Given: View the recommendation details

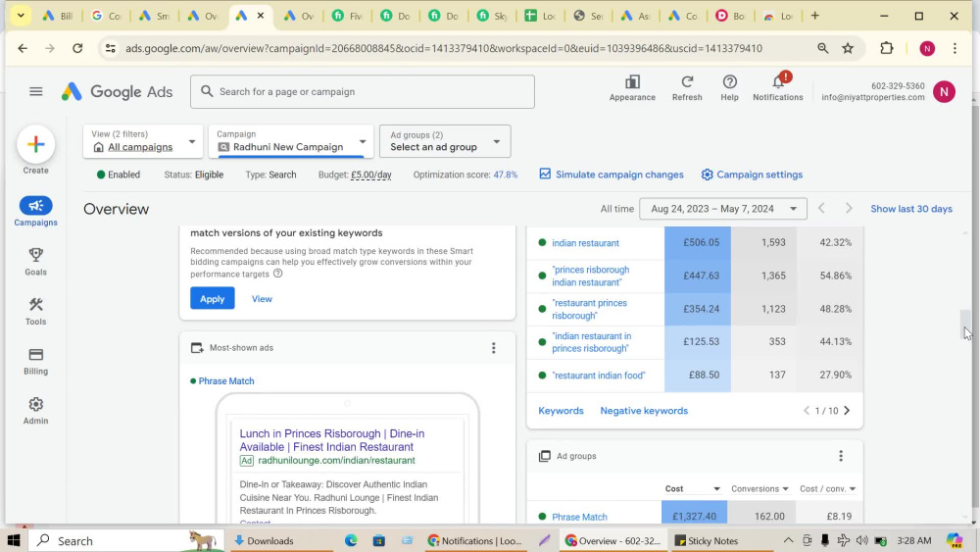Looking at the screenshot, I should click(262, 299).
